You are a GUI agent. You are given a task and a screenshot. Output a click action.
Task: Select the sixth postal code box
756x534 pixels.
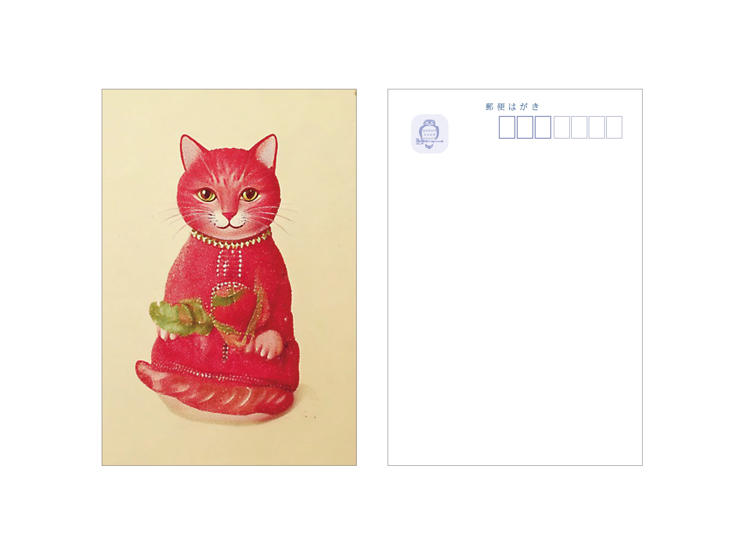[x=597, y=127]
